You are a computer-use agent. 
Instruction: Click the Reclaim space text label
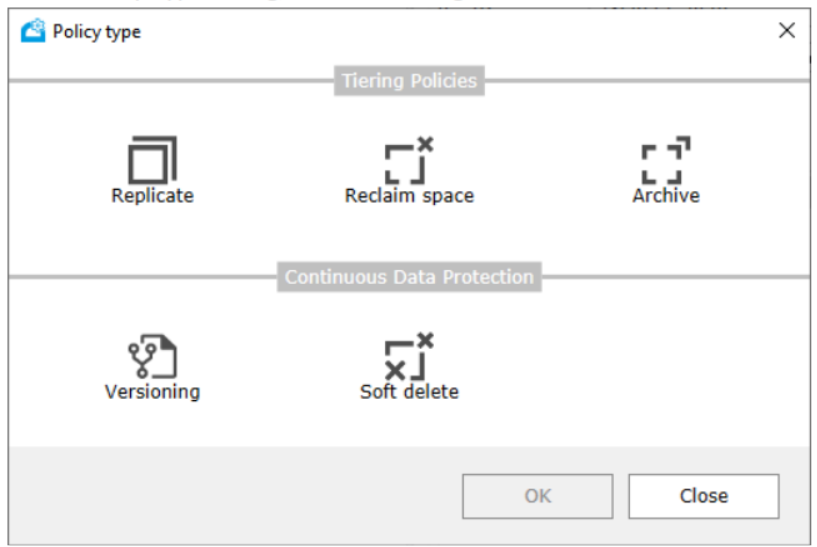coord(409,196)
